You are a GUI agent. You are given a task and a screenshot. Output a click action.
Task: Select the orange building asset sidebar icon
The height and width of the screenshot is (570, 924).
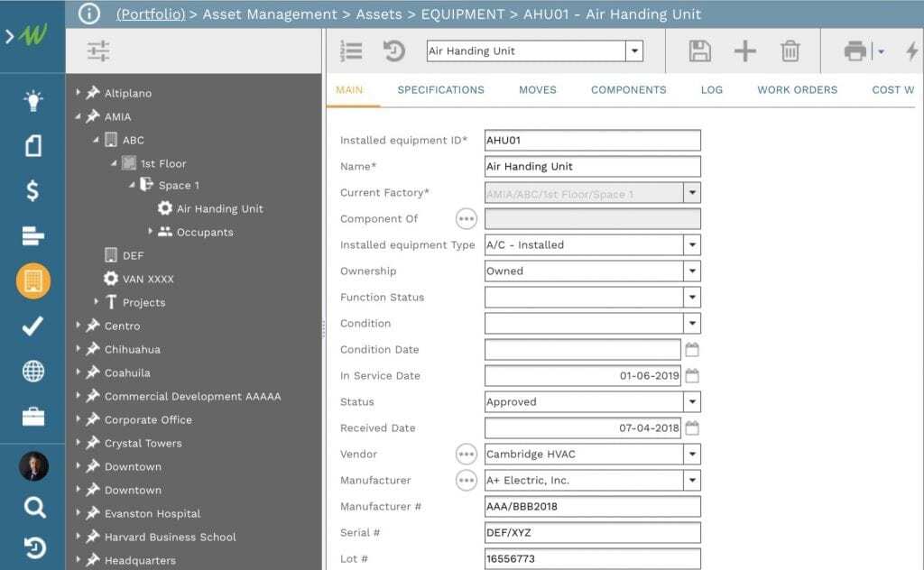[33, 280]
